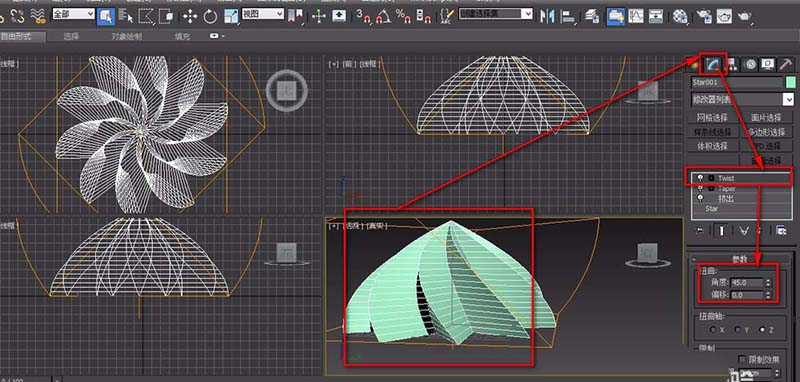
Task: Click the Star001 object name field
Action: tap(737, 82)
